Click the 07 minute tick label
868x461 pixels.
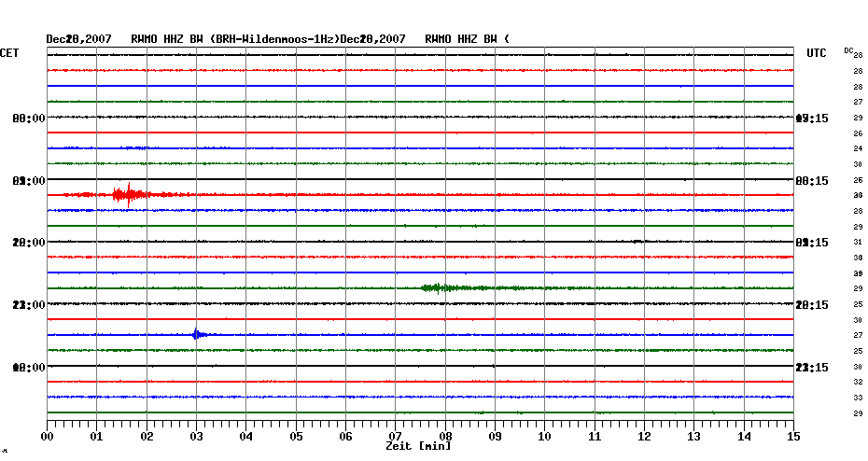[x=395, y=436]
